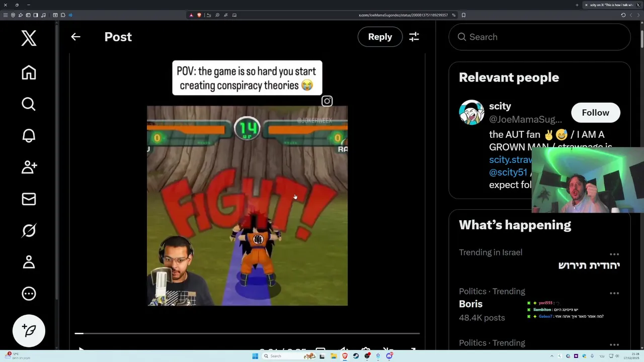Viewport: 644px width, 362px height.
Task: Open Discord from taskbar
Action: tap(389, 356)
